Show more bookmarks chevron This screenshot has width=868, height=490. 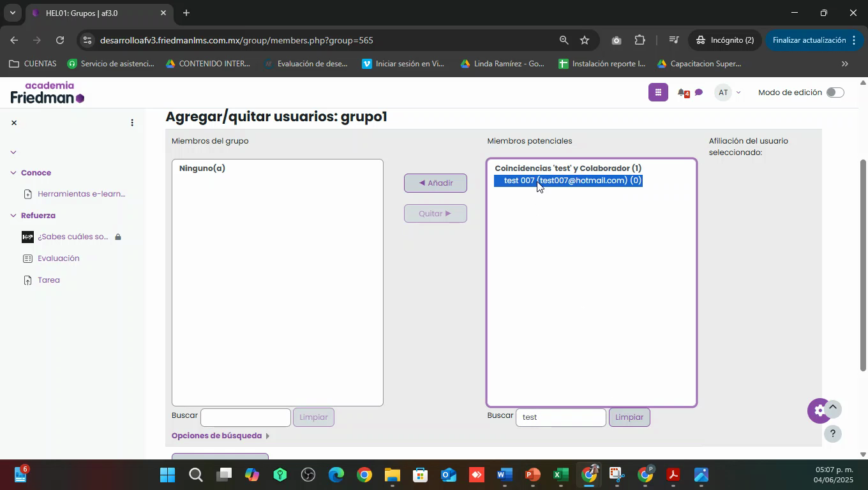[845, 64]
